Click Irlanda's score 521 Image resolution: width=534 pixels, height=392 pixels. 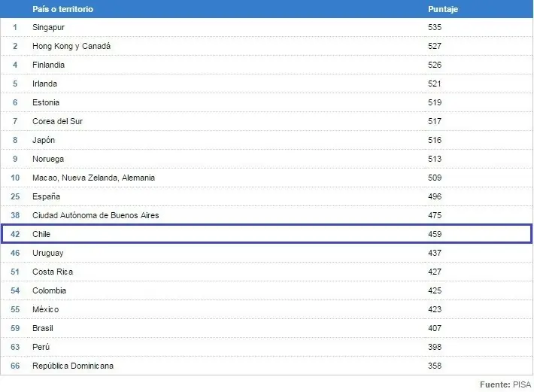click(x=435, y=84)
